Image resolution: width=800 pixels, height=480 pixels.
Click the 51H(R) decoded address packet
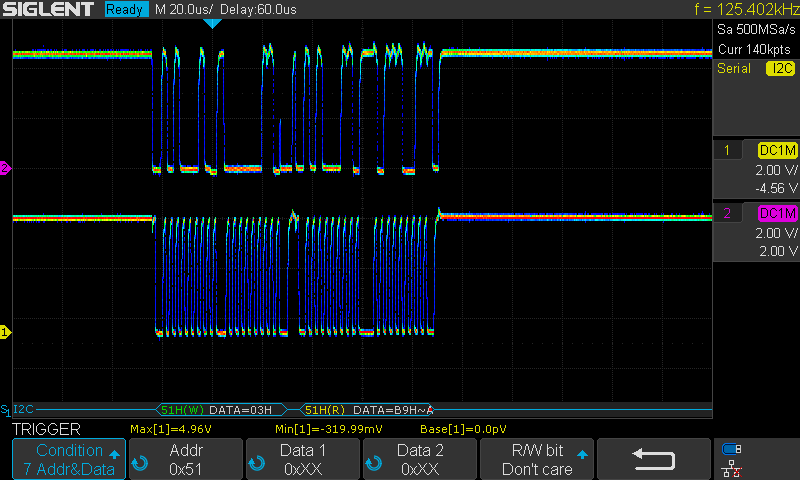pyautogui.click(x=324, y=410)
